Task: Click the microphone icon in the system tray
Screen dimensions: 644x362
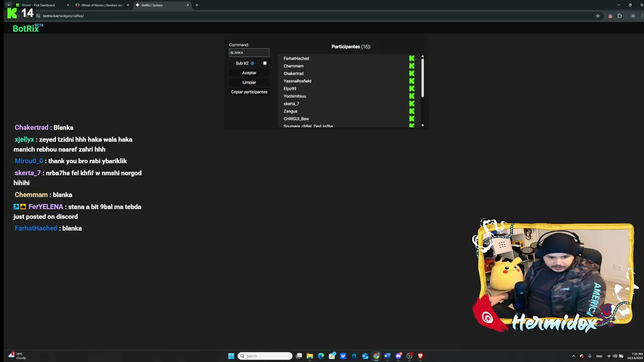Action: pyautogui.click(x=590, y=356)
